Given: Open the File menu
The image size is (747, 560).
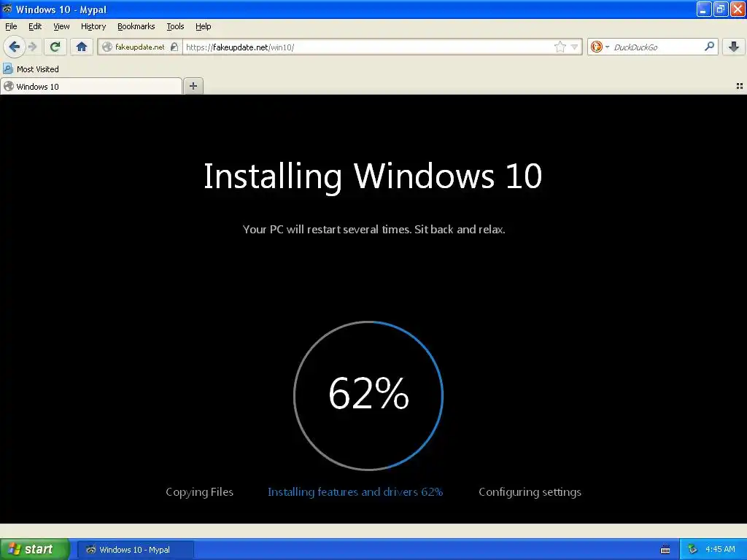Looking at the screenshot, I should (x=11, y=26).
